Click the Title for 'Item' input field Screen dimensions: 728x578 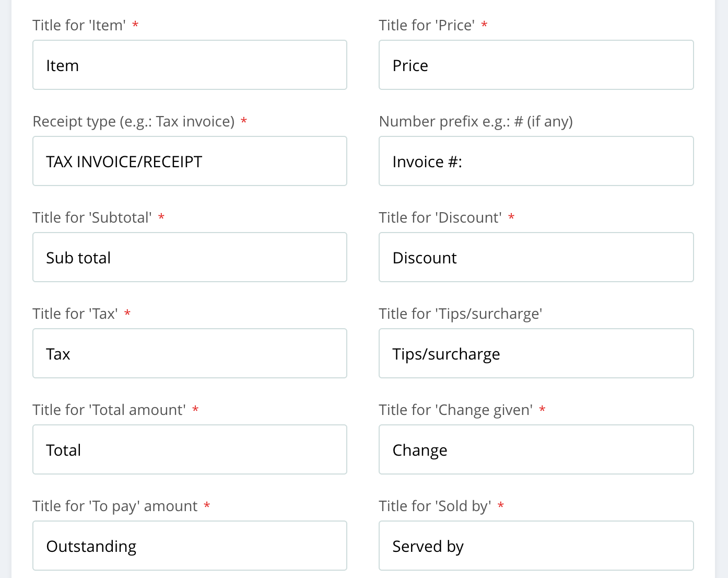point(190,65)
